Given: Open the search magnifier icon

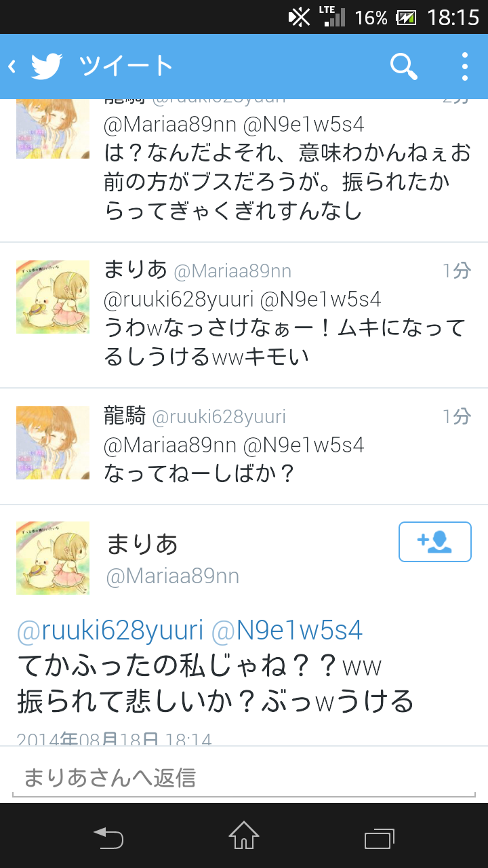Looking at the screenshot, I should [403, 66].
